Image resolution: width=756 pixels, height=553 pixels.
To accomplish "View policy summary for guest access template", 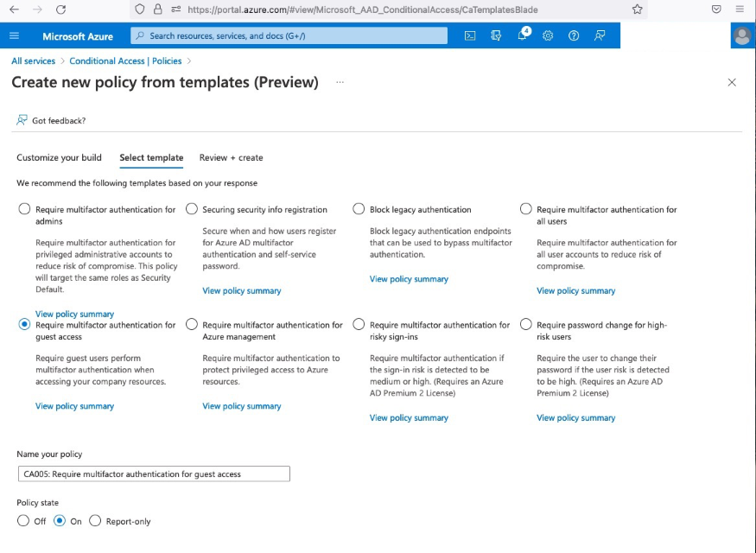I will (74, 406).
